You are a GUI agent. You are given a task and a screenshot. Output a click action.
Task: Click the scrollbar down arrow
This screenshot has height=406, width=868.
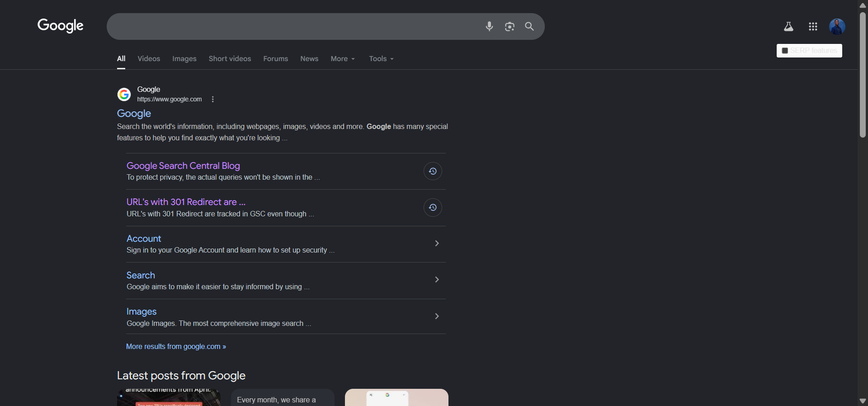point(863,401)
